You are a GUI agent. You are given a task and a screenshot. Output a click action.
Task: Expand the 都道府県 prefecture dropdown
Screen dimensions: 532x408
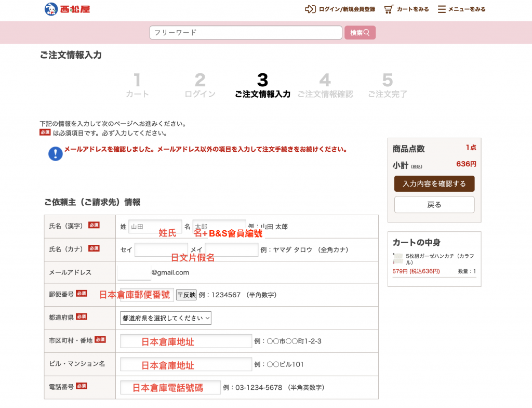(x=166, y=318)
